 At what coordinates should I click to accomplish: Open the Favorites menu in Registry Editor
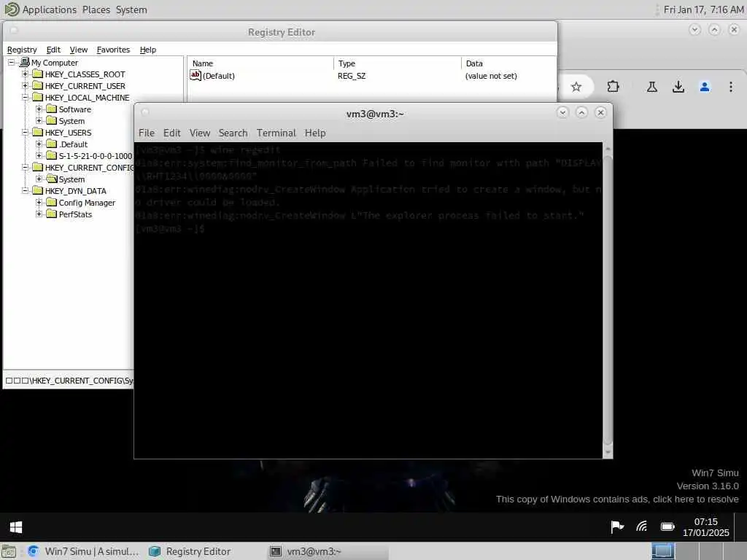(x=113, y=50)
